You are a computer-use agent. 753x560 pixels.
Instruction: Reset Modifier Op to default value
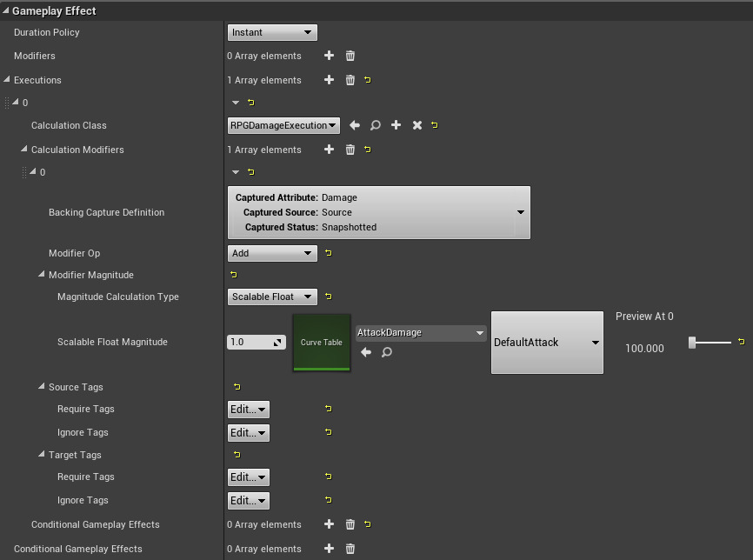tap(329, 253)
